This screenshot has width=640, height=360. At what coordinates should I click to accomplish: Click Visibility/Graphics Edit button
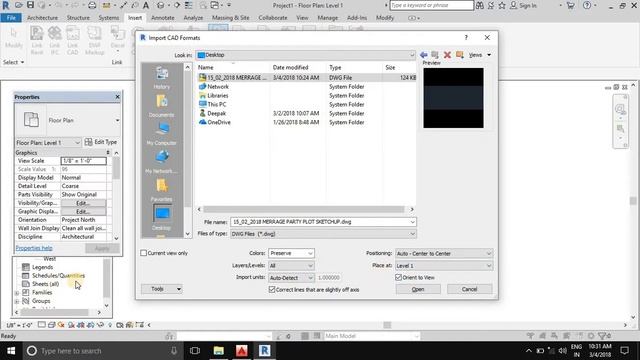point(83,203)
